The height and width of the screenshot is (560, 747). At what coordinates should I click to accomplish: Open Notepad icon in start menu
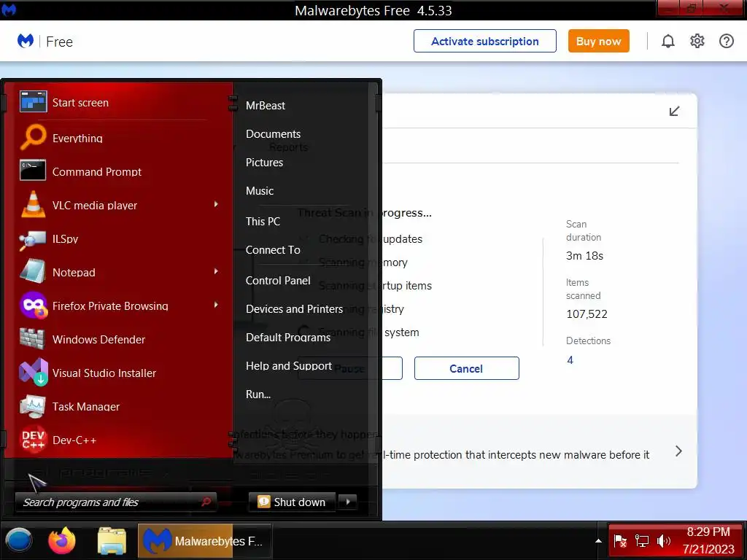point(33,271)
